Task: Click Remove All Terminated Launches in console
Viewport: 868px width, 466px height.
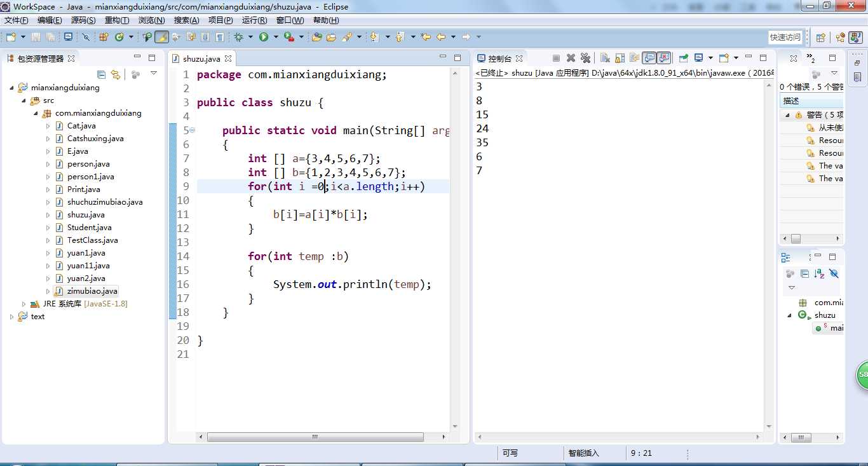Action: (x=585, y=58)
